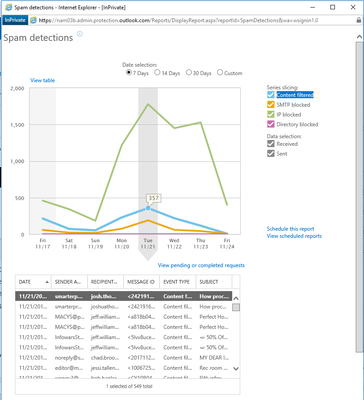
Task: Open Schedule this report link
Action: point(290,229)
